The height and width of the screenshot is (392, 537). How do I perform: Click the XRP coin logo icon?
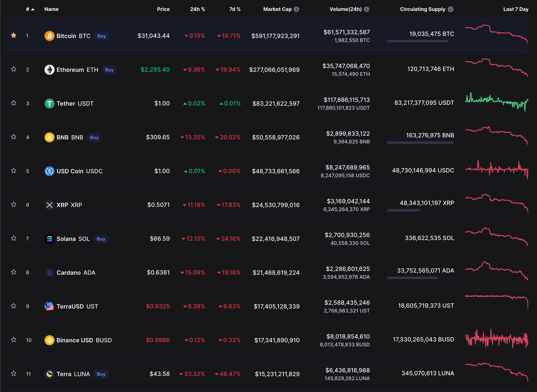point(50,205)
